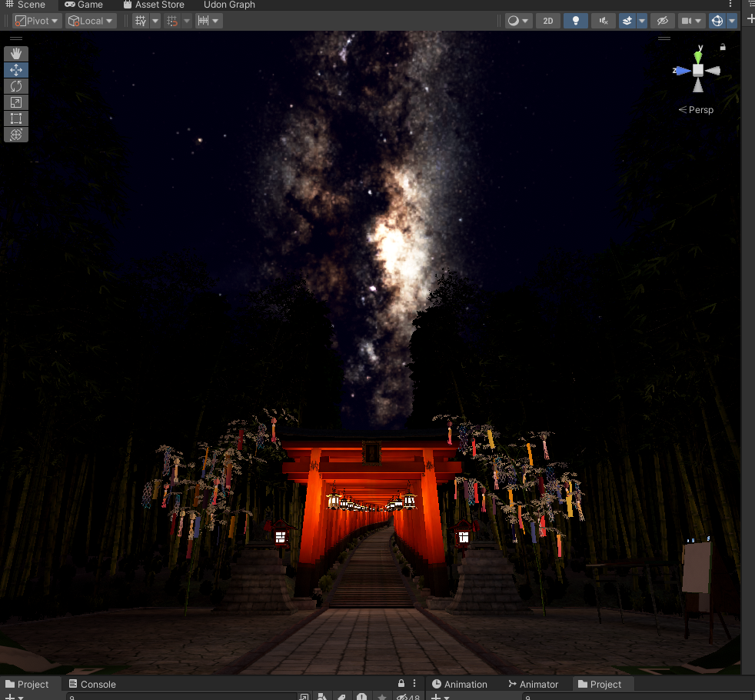Toggle scene audio mute

click(604, 21)
